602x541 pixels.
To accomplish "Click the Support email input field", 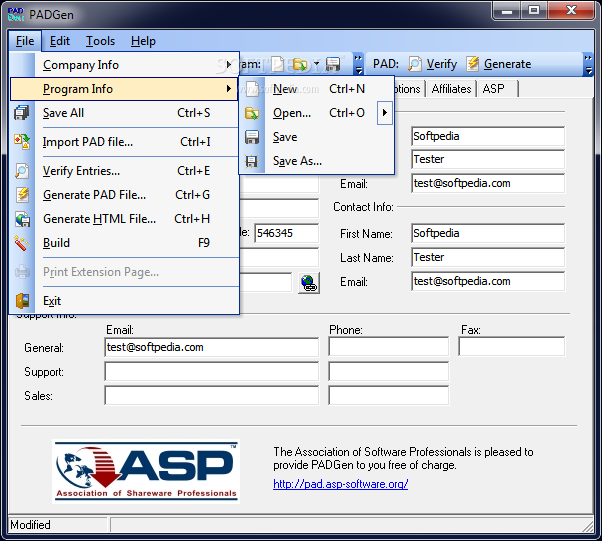I will [212, 372].
